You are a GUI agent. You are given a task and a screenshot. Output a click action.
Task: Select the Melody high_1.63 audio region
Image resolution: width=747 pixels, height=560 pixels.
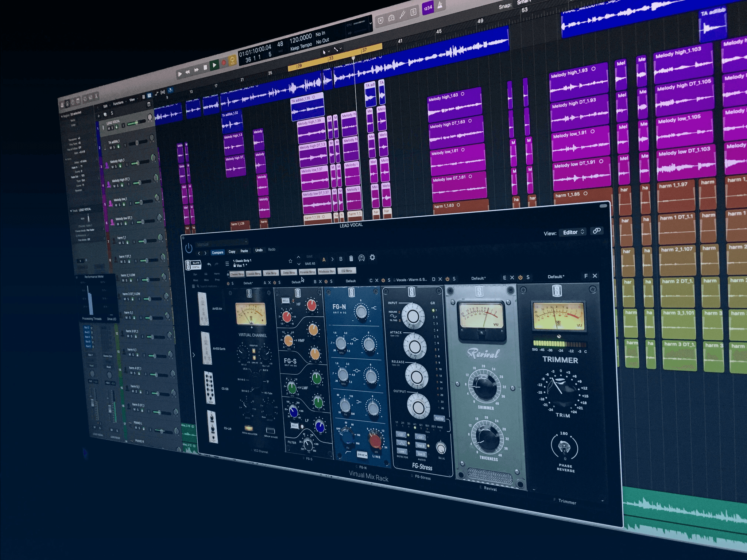[x=455, y=105]
